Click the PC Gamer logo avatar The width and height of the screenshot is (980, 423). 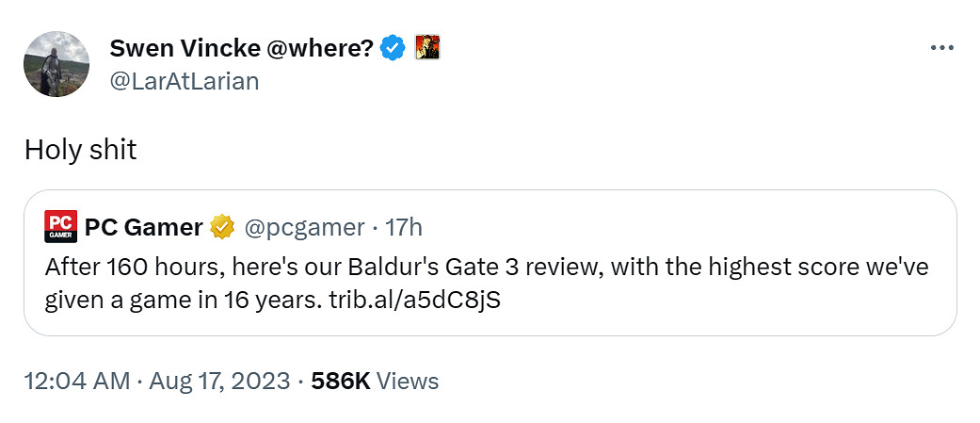point(60,227)
